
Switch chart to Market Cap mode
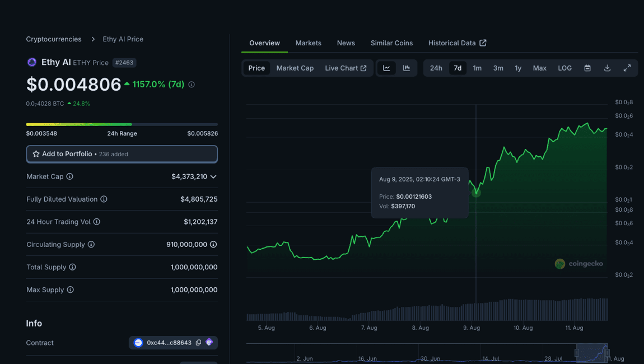point(295,68)
